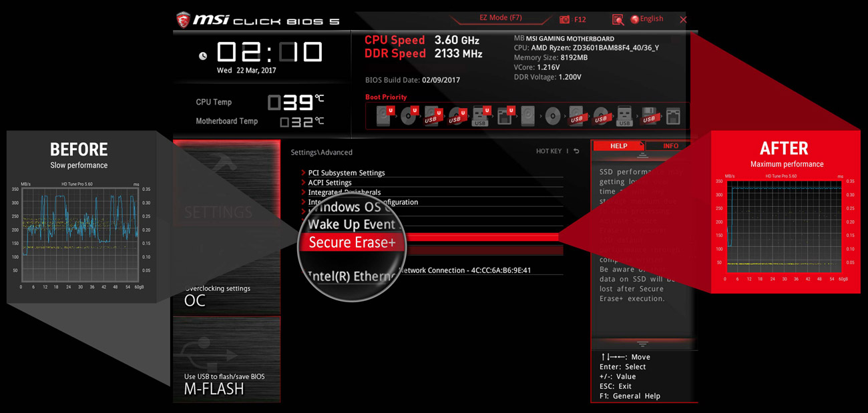Switch to EZ Mode (F7)
The image size is (868, 413).
click(x=501, y=18)
